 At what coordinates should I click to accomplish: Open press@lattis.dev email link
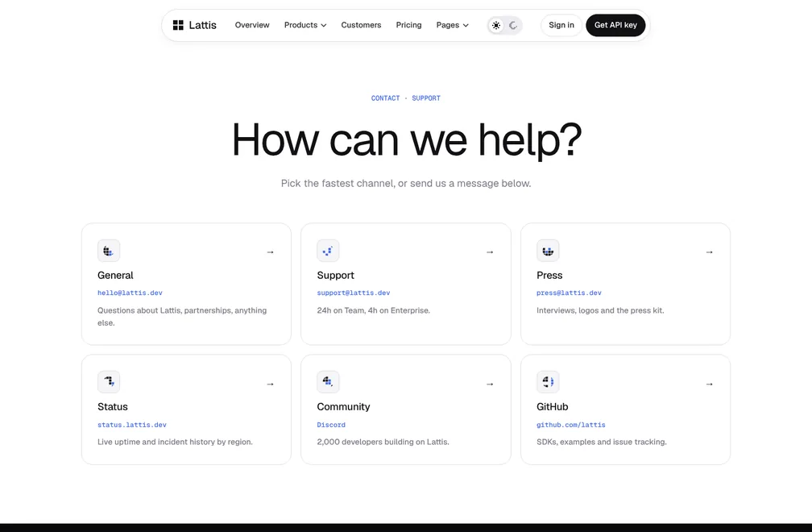[569, 293]
